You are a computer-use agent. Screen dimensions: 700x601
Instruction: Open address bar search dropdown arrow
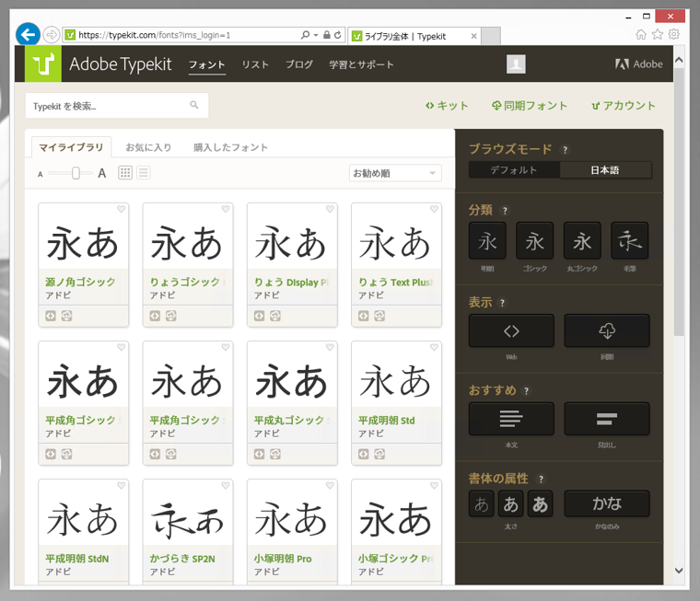click(x=316, y=35)
